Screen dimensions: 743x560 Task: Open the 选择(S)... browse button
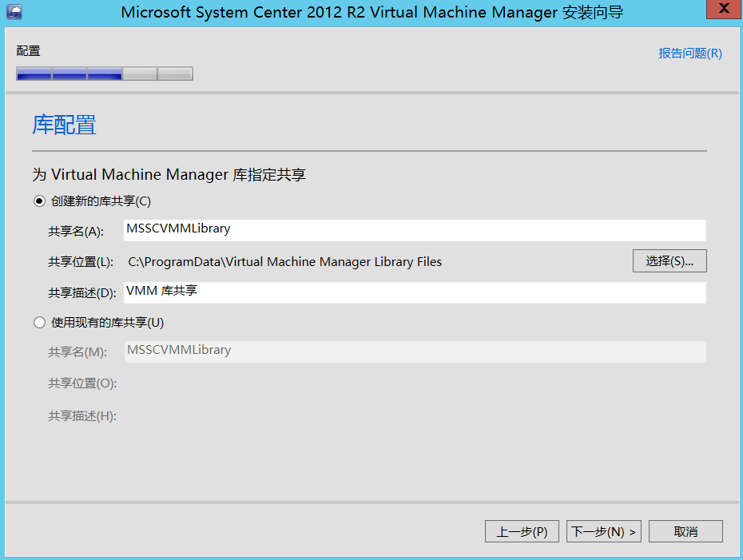tap(669, 261)
